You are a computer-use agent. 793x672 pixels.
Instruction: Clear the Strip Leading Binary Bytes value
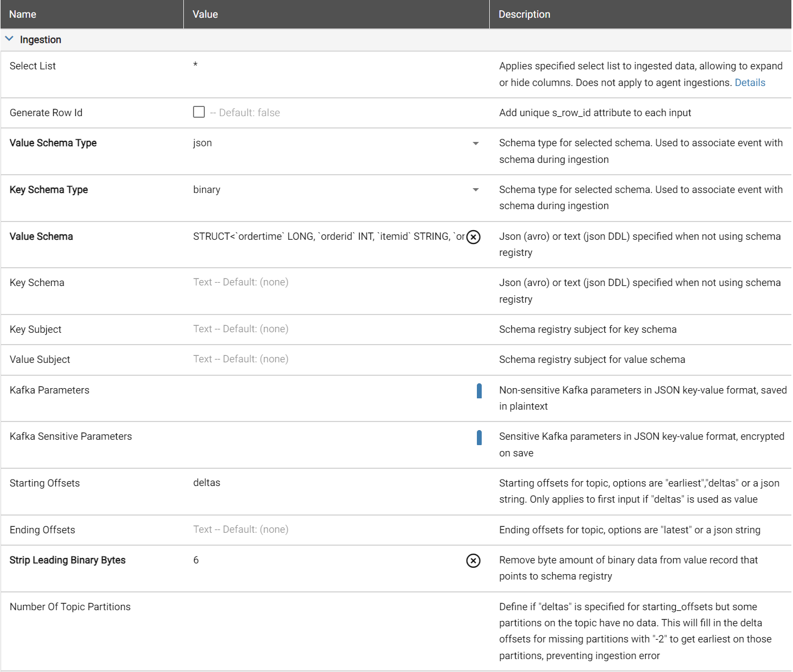click(x=473, y=561)
